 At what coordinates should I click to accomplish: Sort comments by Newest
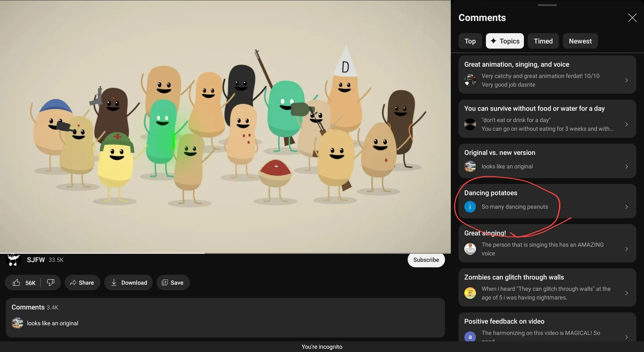[580, 41]
